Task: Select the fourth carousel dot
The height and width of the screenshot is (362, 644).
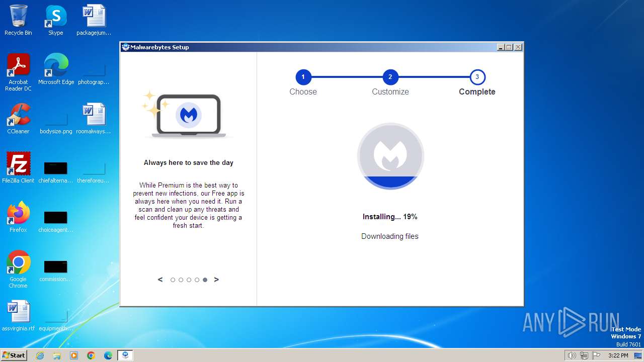Action: [x=197, y=280]
